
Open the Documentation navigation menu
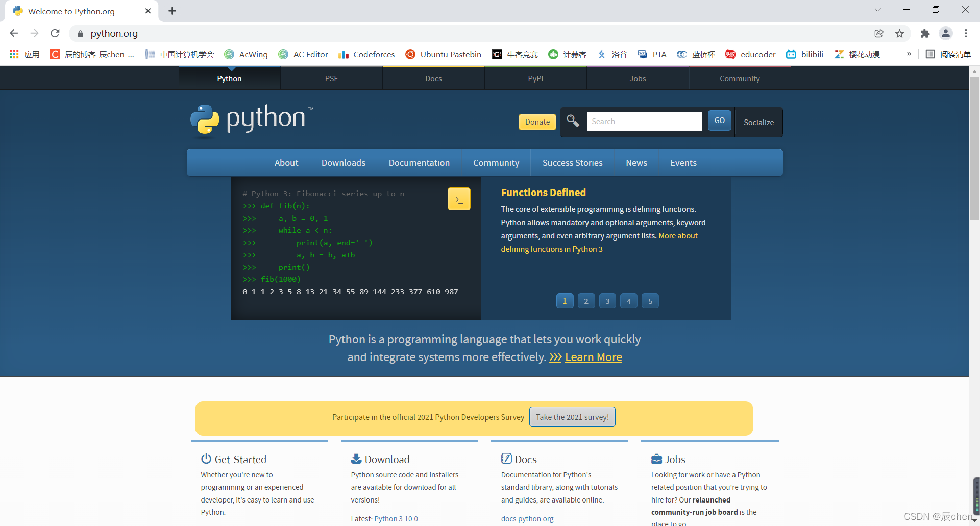click(x=419, y=163)
